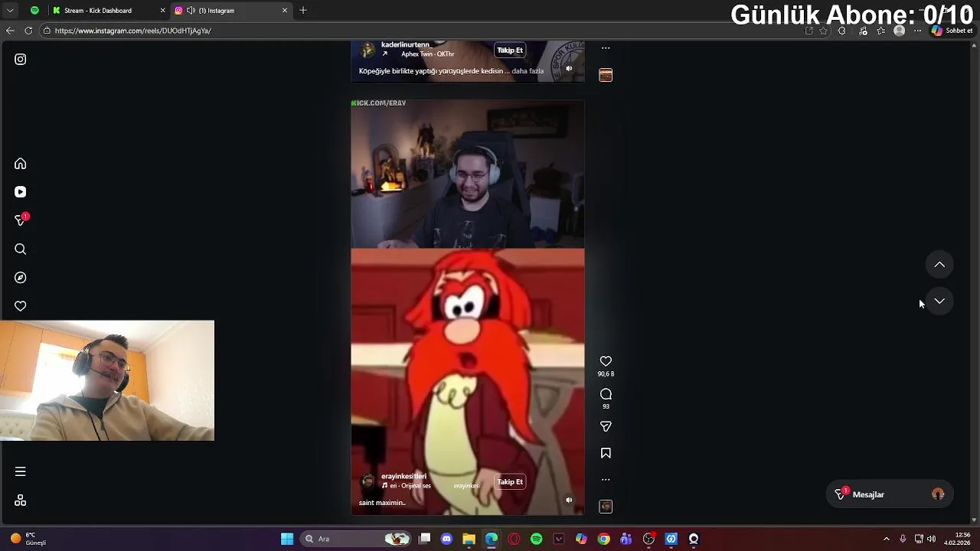
Task: Open browser settings and more menu
Action: tap(917, 31)
